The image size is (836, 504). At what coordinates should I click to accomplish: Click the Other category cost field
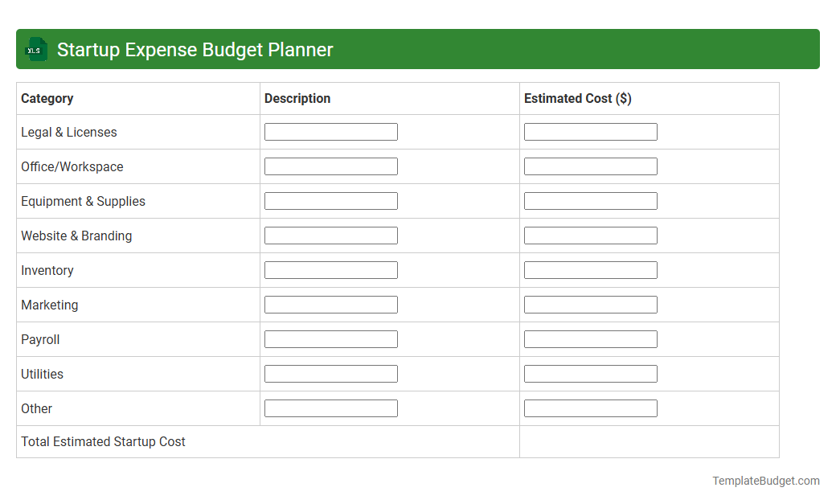click(x=590, y=408)
